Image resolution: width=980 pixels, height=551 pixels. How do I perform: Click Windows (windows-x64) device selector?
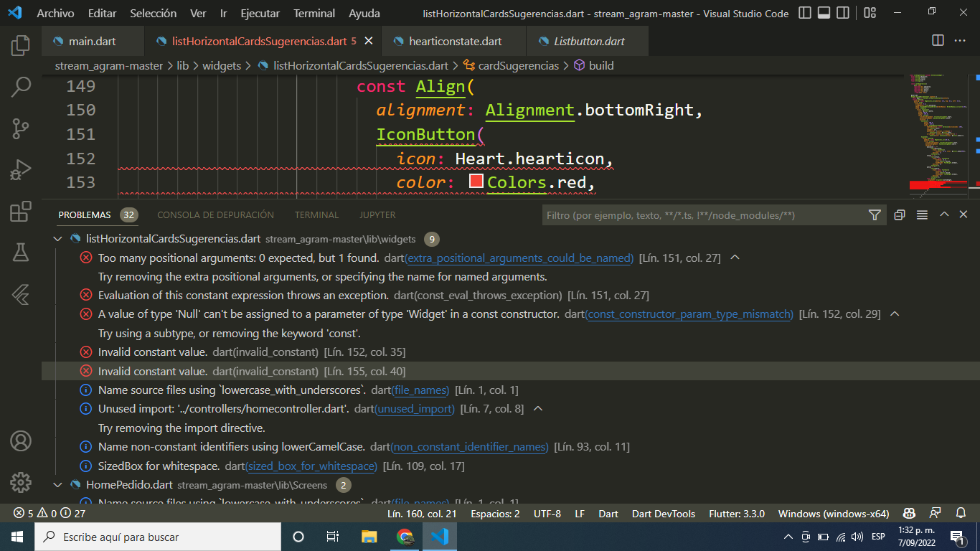(834, 514)
